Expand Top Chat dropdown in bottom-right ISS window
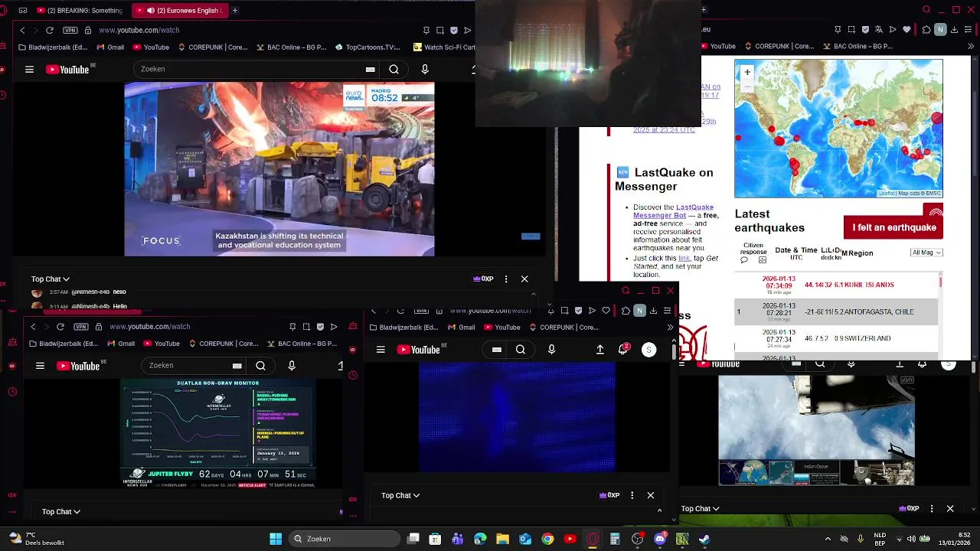 coord(700,509)
